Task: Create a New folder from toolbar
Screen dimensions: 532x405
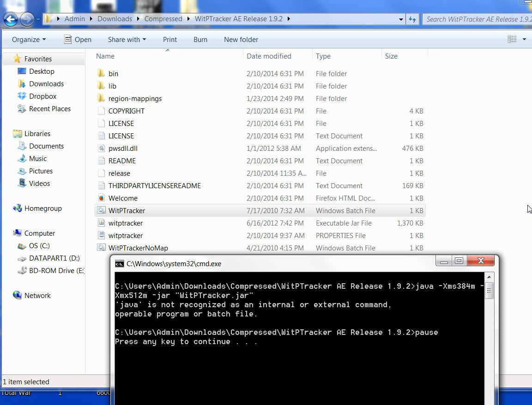Action: (241, 40)
